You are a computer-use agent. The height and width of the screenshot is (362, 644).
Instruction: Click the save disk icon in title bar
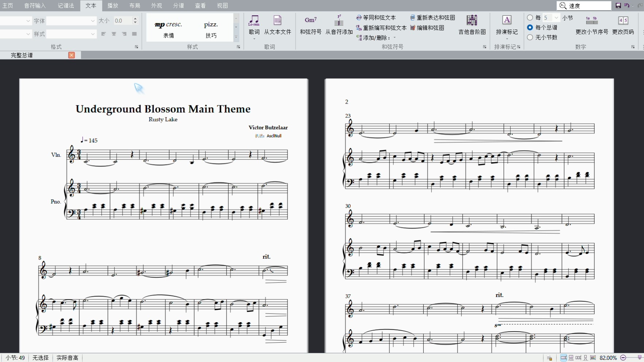[x=618, y=5]
